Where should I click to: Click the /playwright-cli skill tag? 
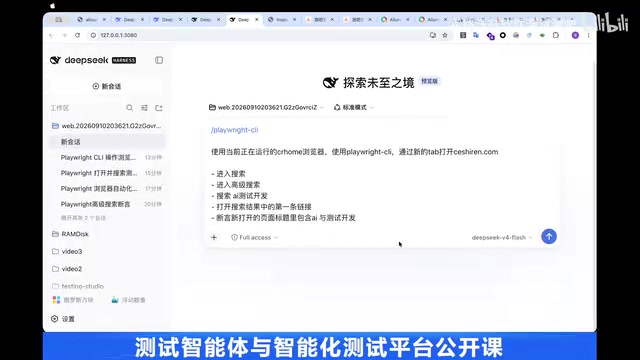pyautogui.click(x=234, y=130)
